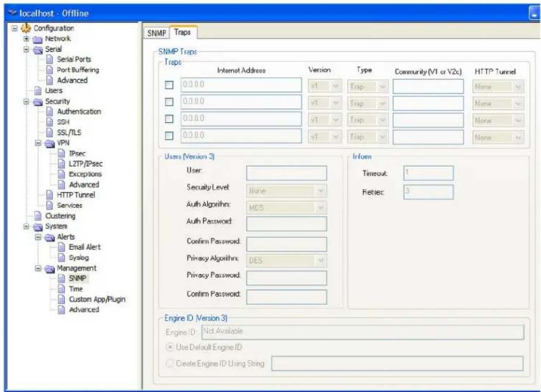Select Create Engine ID Using String radio
Image resolution: width=541 pixels, height=392 pixels.
[x=170, y=363]
